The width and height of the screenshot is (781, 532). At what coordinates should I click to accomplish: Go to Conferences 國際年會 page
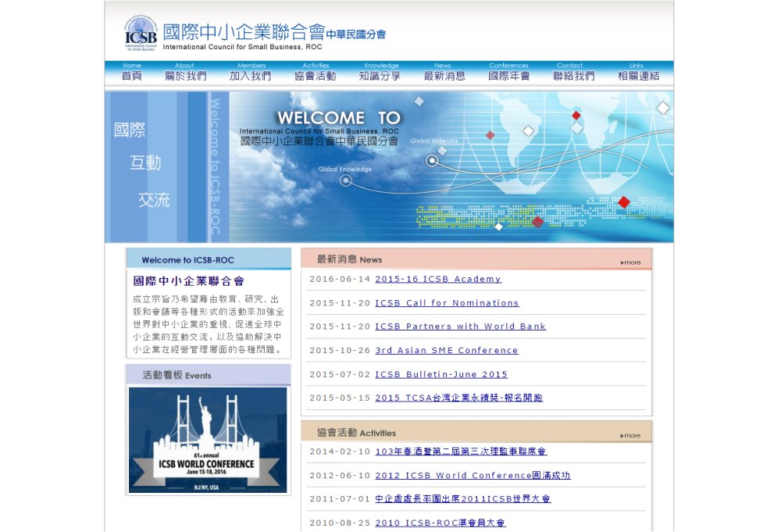pos(508,73)
